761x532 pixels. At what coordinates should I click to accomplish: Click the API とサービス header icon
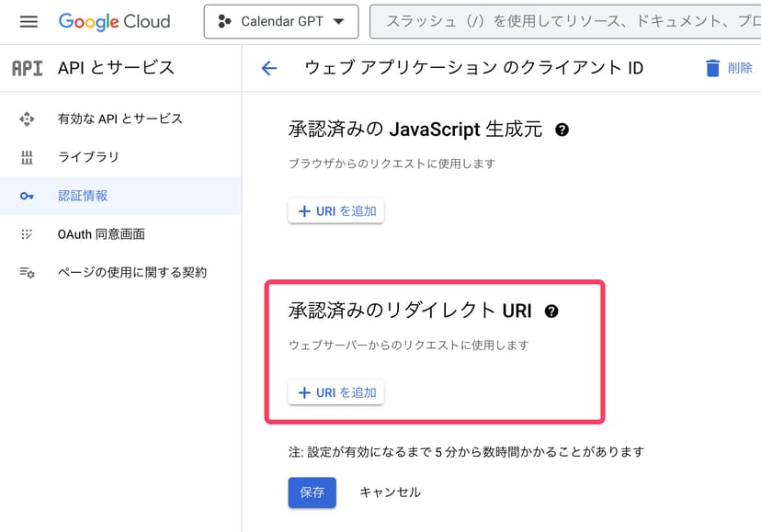pyautogui.click(x=27, y=68)
